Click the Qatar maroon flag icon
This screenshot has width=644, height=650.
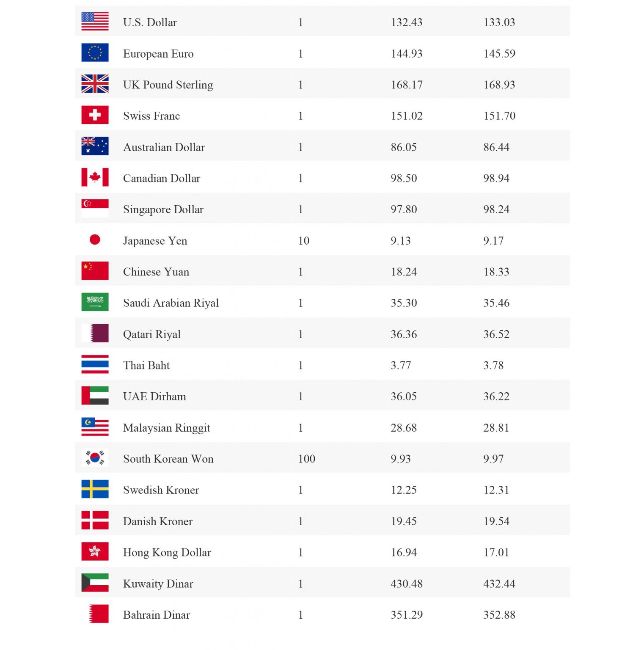(95, 333)
